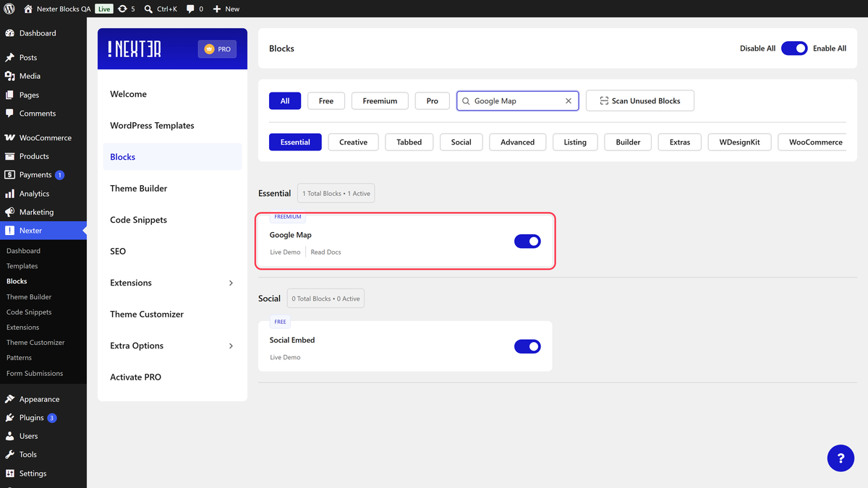This screenshot has width=868, height=488.
Task: Open the WooCommerce menu in WordPress sidebar
Action: pyautogui.click(x=43, y=137)
